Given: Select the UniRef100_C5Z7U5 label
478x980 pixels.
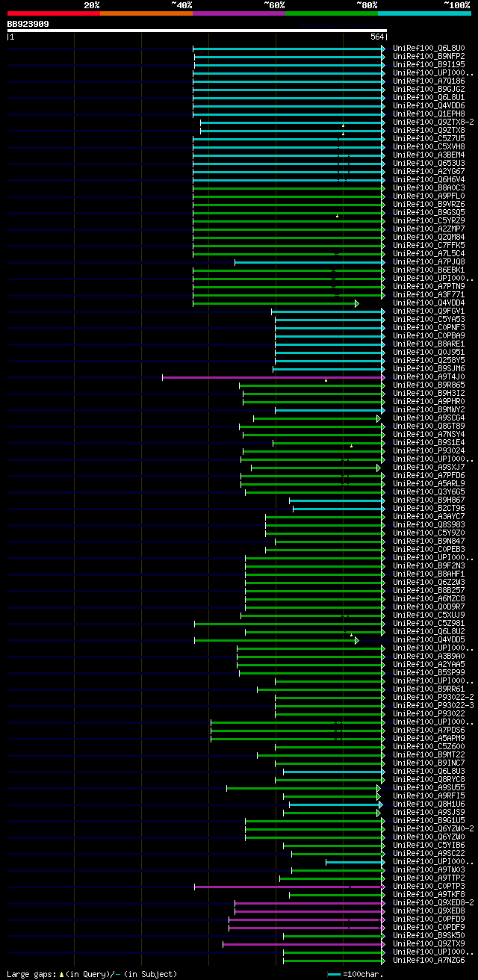Looking at the screenshot, I should pyautogui.click(x=429, y=139).
